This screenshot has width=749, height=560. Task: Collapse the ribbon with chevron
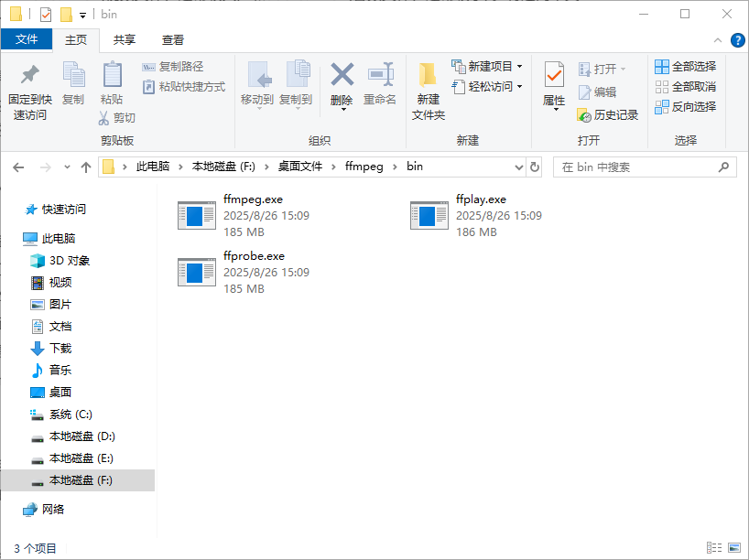tap(718, 40)
